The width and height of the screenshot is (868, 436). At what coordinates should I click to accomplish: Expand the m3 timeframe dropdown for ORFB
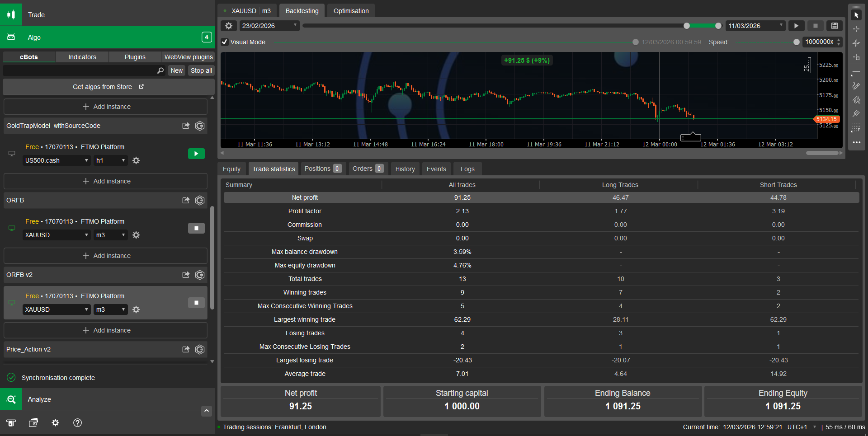click(110, 235)
